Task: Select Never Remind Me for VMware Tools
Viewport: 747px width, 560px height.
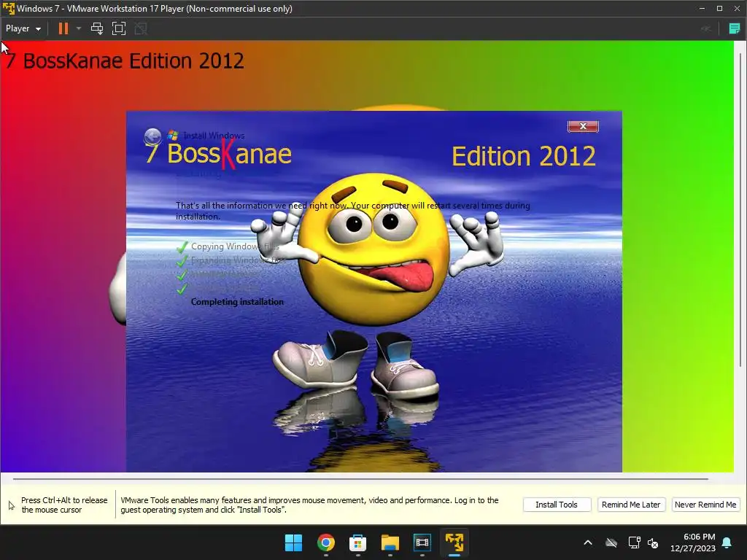Action: click(x=705, y=505)
